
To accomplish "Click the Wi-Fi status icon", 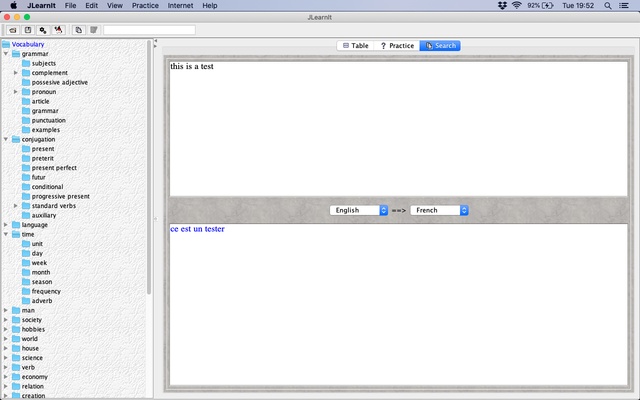I will click(517, 5).
